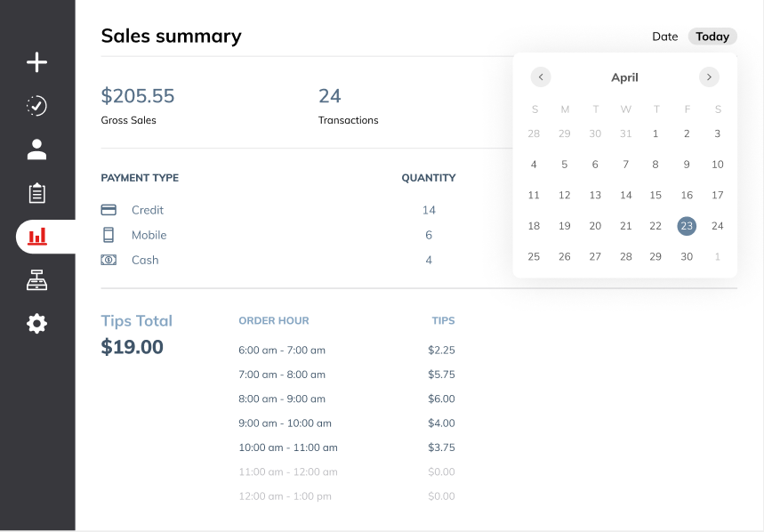Go to previous month with left chevron

(x=541, y=77)
